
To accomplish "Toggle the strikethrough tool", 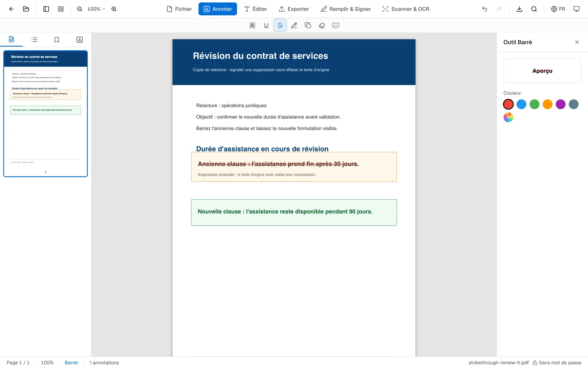I will coord(280,25).
